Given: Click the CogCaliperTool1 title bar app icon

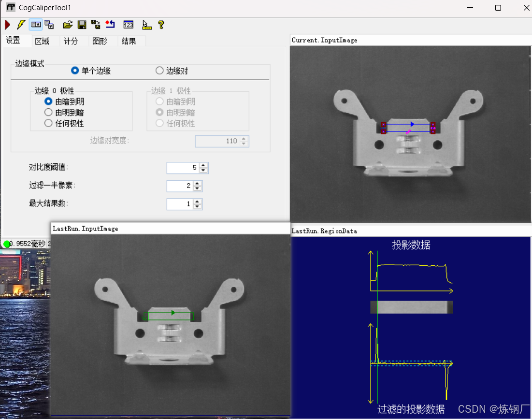Looking at the screenshot, I should (11, 7).
